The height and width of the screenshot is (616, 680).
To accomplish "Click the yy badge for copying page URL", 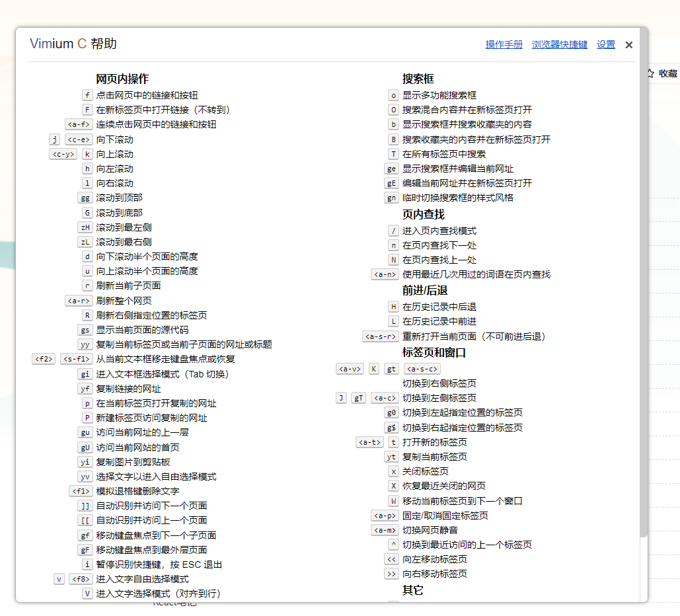I will [x=85, y=344].
